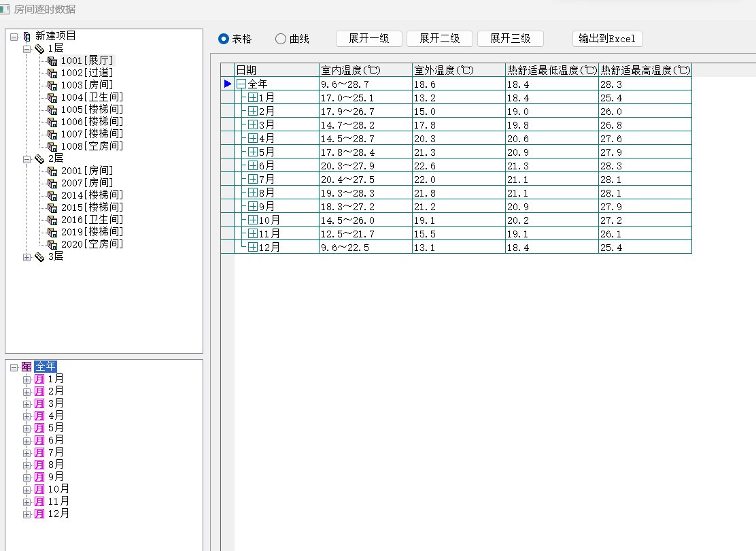Viewport: 756px width, 551px height.
Task: Select the 曲线 radio button
Action: [281, 39]
